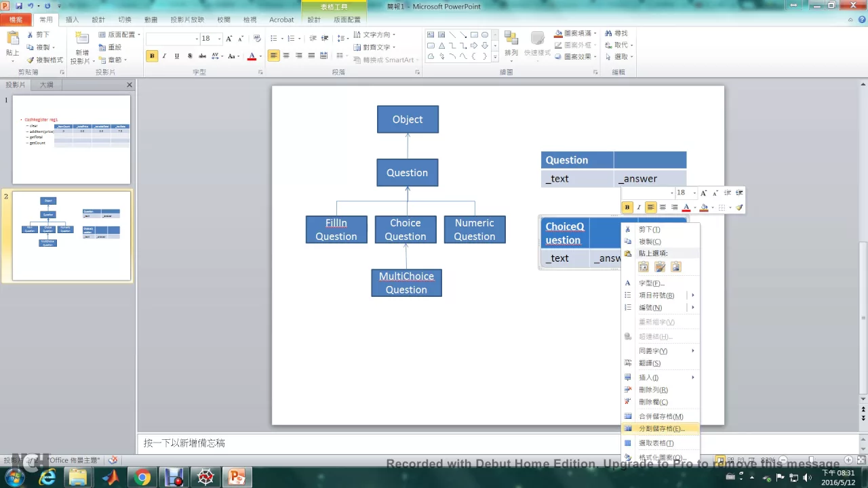This screenshot has height=488, width=868.
Task: Click Undo arrow in Quick Access Toolbar
Action: pos(31,6)
